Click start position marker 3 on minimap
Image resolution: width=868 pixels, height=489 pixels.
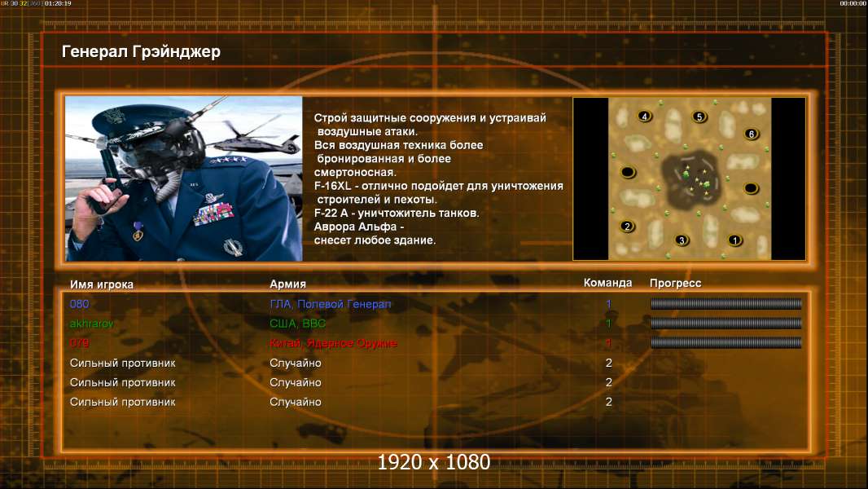click(x=682, y=240)
